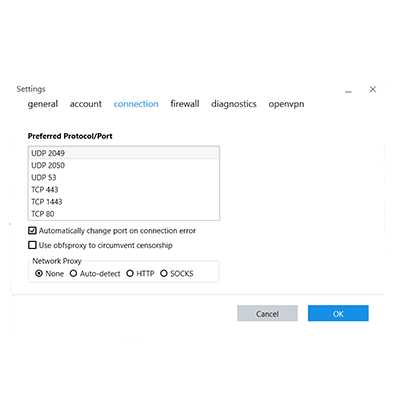Select the HTTP proxy radio button
400x416 pixels.
click(130, 274)
